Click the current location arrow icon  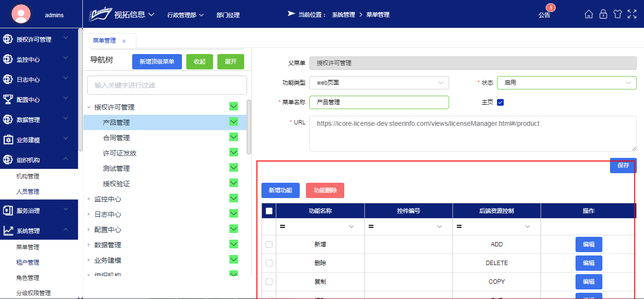pos(291,14)
